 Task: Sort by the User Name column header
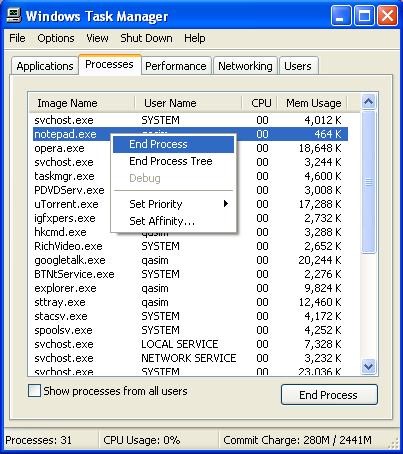tap(188, 103)
